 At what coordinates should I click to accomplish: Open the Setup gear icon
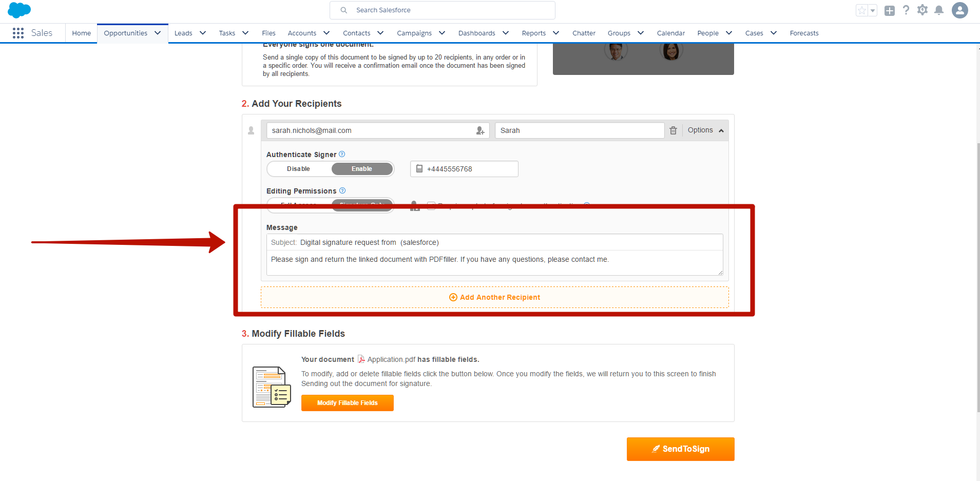tap(923, 10)
